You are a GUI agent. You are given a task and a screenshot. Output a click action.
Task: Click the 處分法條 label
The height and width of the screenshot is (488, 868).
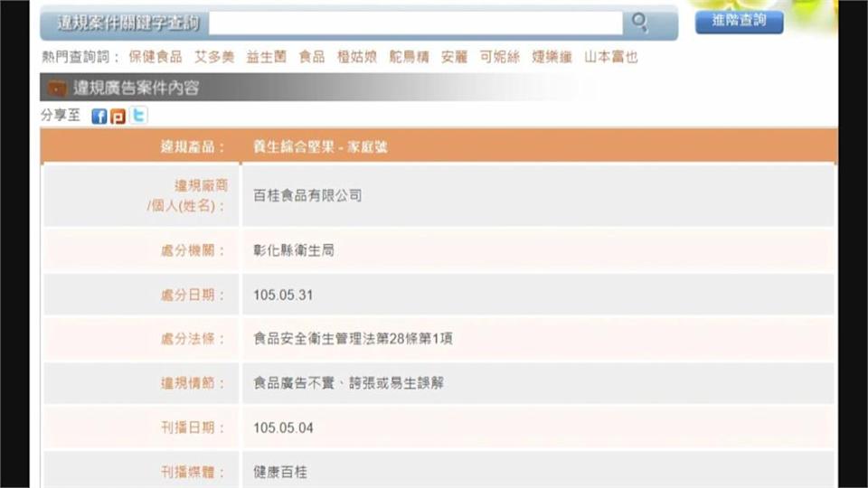[x=193, y=339]
